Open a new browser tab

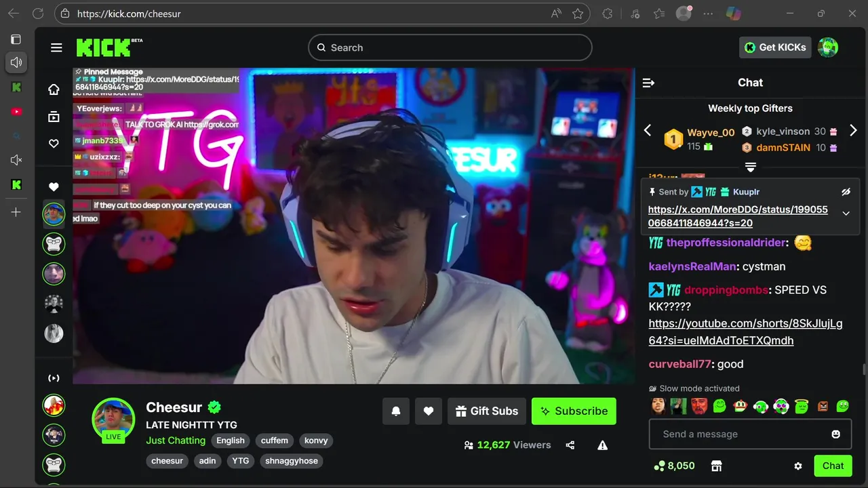pos(16,212)
